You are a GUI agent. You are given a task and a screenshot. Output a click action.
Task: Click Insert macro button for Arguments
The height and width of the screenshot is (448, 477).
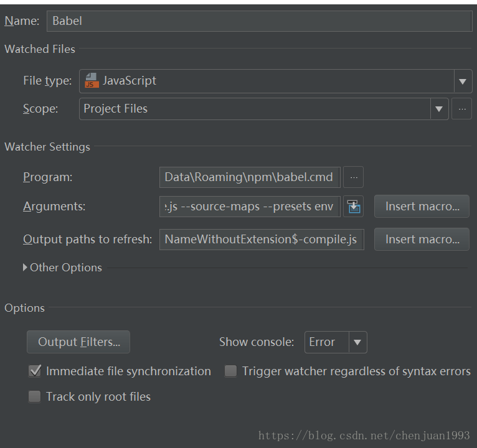(x=422, y=207)
